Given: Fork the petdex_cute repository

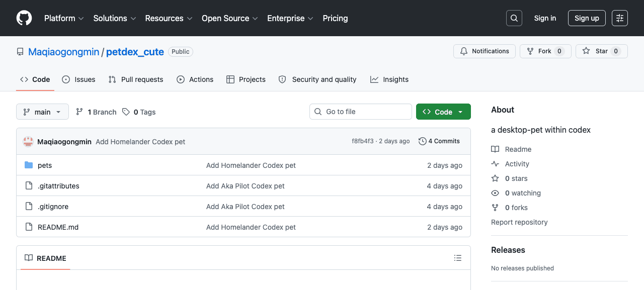Looking at the screenshot, I should pyautogui.click(x=545, y=51).
